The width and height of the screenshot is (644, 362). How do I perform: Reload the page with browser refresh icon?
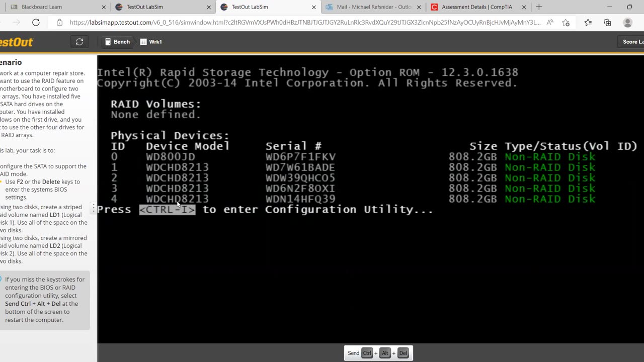pyautogui.click(x=36, y=22)
